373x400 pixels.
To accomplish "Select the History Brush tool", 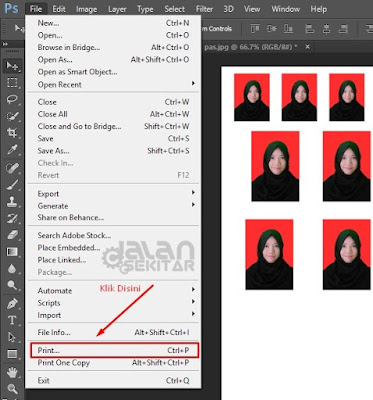I will (x=12, y=218).
